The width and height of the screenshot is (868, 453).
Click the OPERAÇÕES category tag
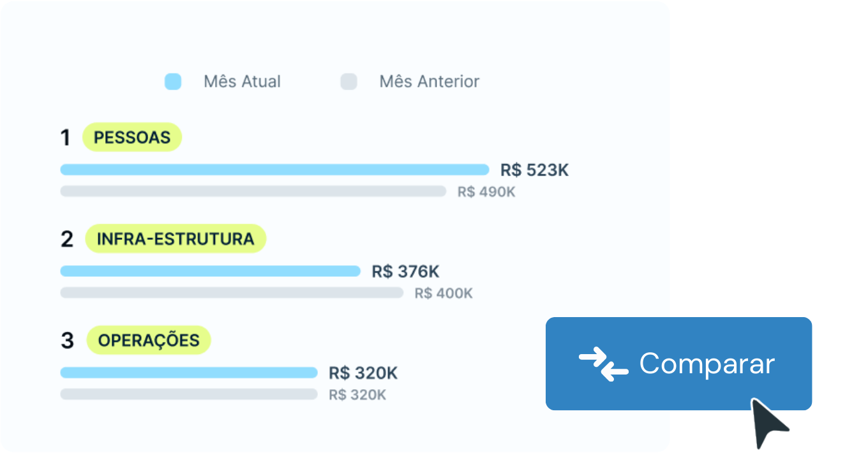[149, 340]
